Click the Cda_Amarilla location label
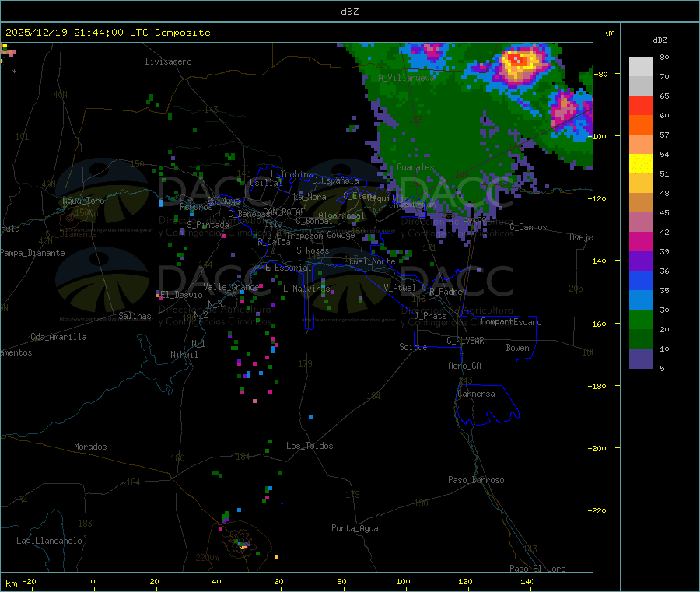700x592 pixels. pos(59,337)
